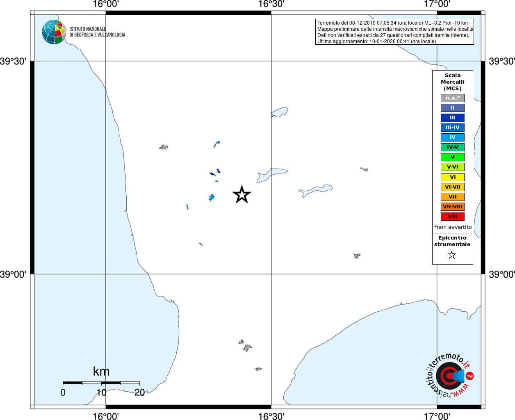The image size is (515, 420).
Task: Click the top 16°30' longitude label
Action: coord(271,4)
